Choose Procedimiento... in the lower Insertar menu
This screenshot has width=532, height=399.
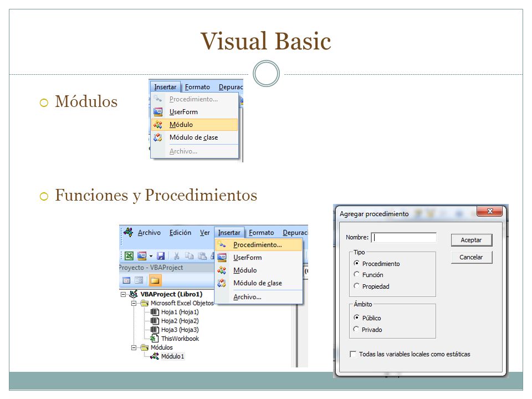(259, 244)
